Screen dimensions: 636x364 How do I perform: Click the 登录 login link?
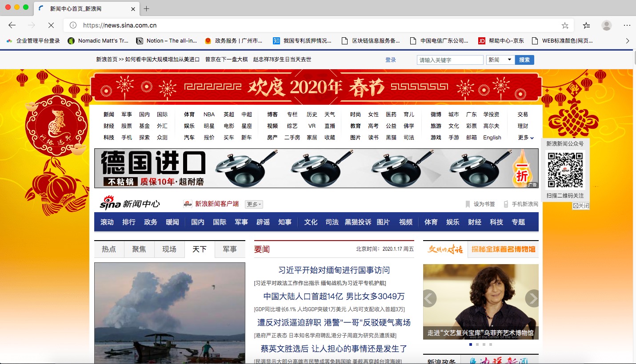[x=391, y=60]
